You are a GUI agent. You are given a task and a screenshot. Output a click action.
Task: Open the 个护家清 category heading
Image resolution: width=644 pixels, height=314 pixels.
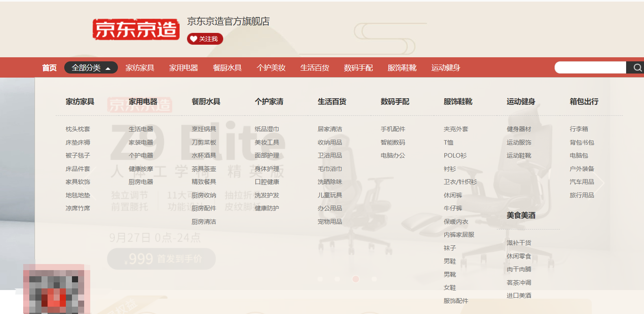click(269, 102)
